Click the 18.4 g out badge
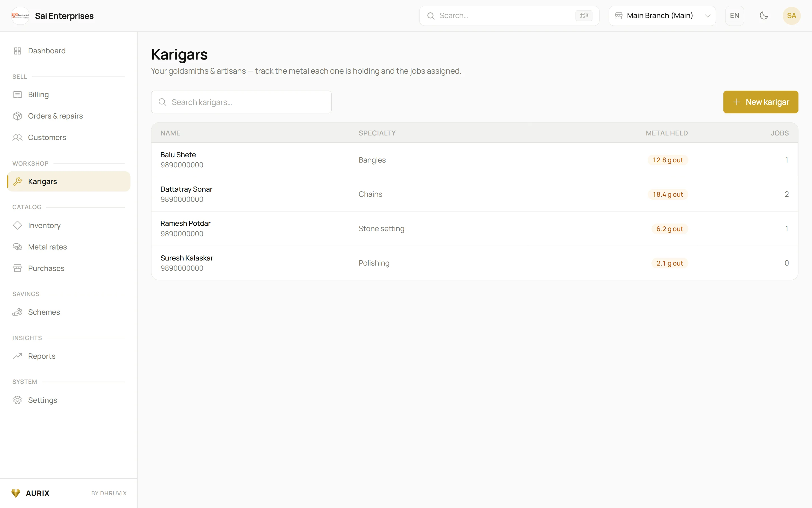The image size is (812, 508). (668, 194)
